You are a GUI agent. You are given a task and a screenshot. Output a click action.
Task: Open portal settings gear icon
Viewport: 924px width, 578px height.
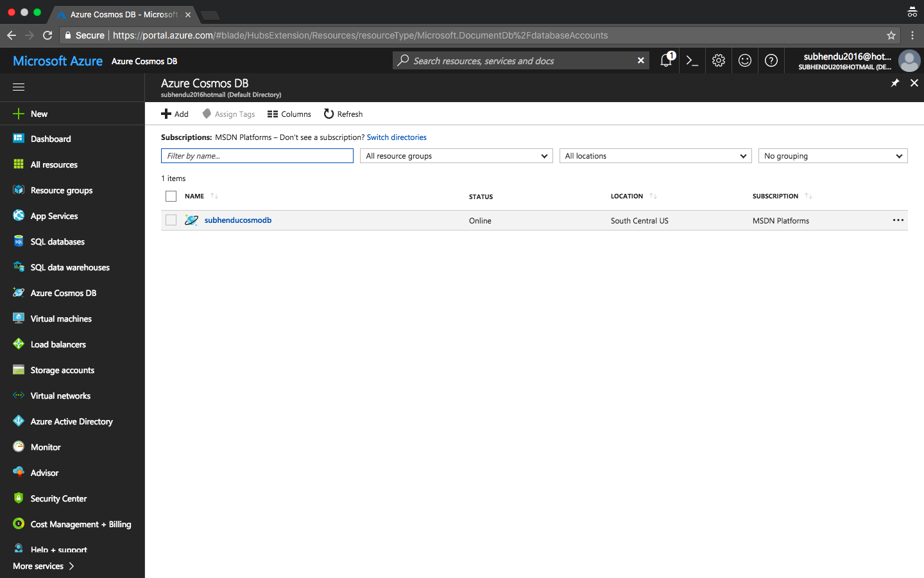(719, 60)
